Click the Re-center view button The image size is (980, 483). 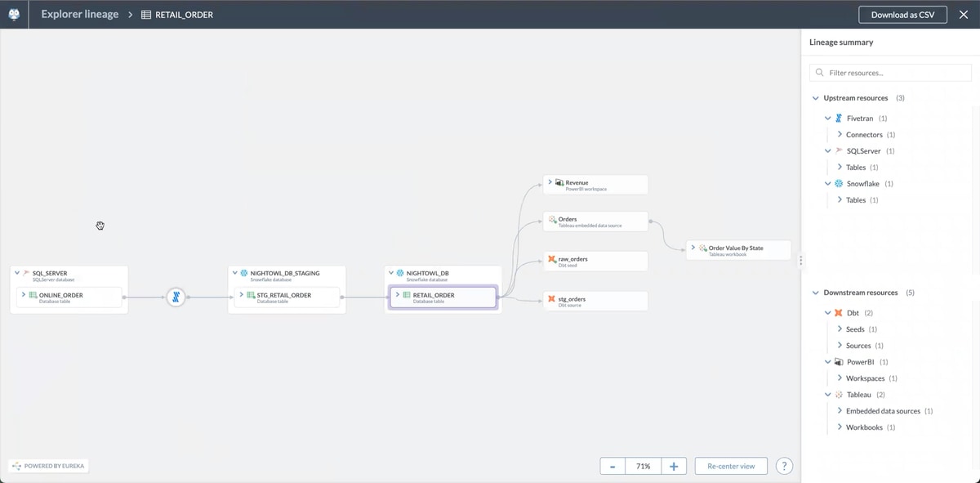[731, 466]
